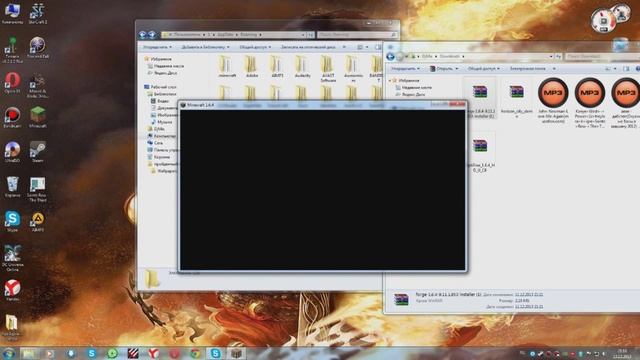This screenshot has width=640, height=360.
Task: Select Яндекс.Диск in left Explorer sidebar
Action: (x=165, y=73)
